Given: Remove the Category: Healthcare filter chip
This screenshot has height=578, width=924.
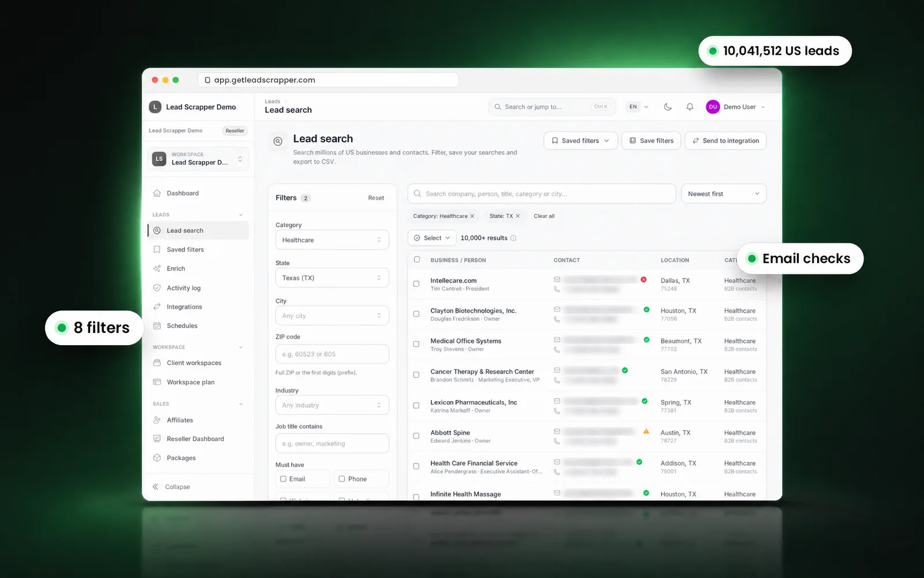Looking at the screenshot, I should coord(472,216).
